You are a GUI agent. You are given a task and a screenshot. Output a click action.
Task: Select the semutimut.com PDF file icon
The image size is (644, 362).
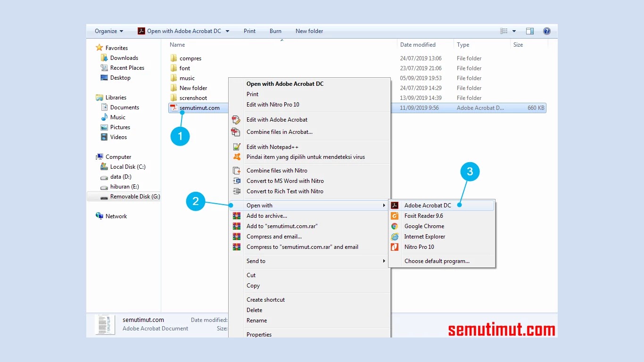(173, 108)
